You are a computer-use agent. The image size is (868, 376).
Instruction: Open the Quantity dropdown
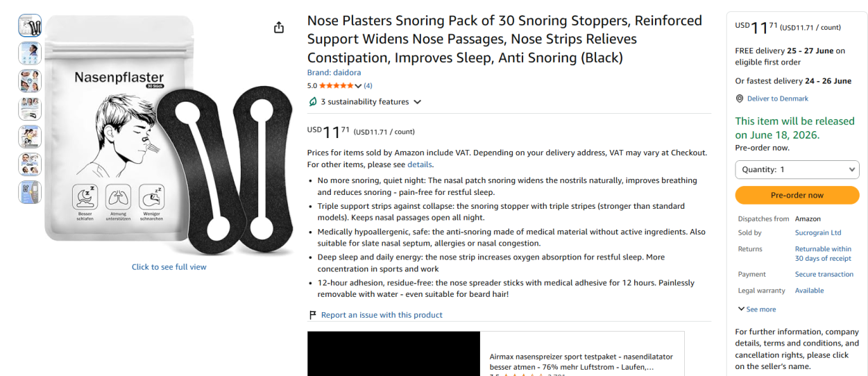(x=797, y=169)
